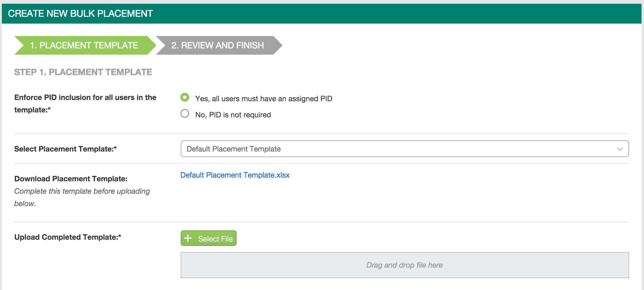Go to the 1. Placement Template step
The height and width of the screenshot is (290, 644).
pyautogui.click(x=84, y=45)
